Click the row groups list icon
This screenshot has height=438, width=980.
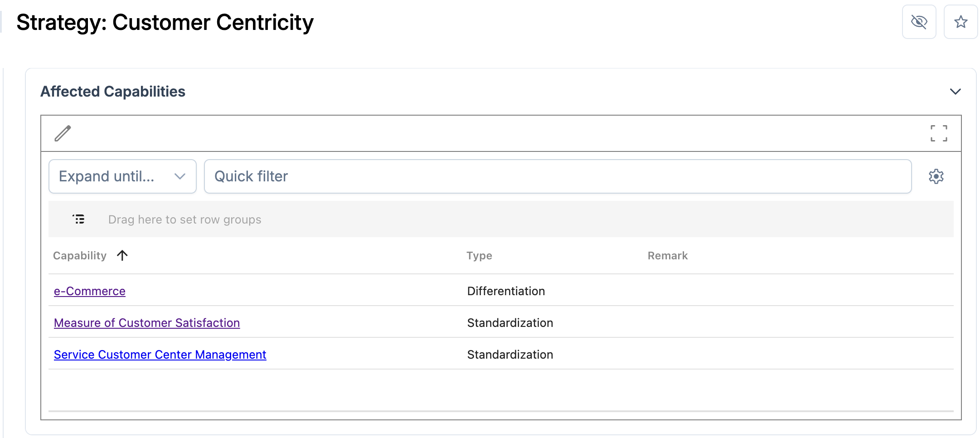(78, 219)
